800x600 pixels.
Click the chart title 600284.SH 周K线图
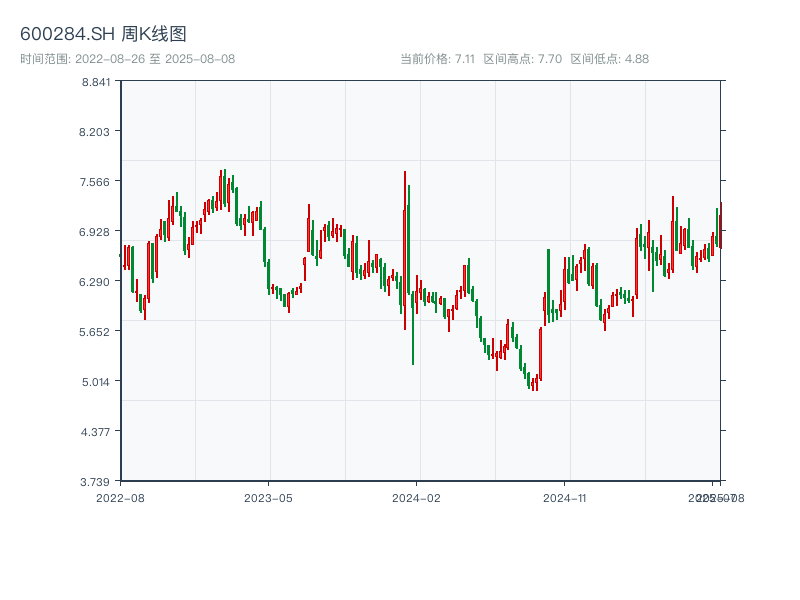coord(103,35)
